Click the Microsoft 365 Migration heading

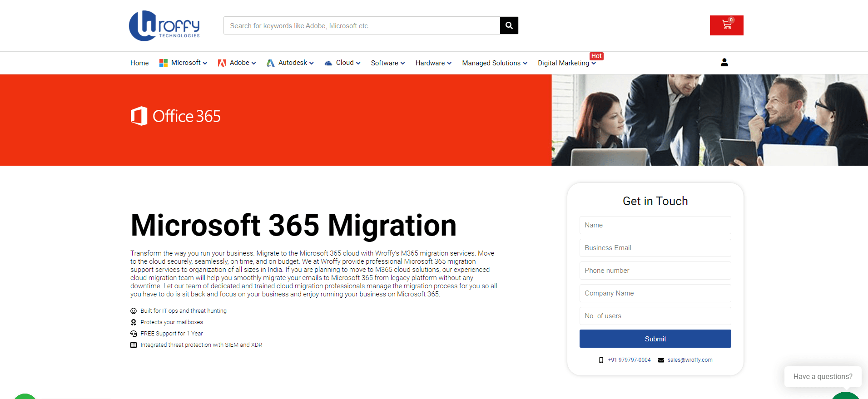coord(293,225)
